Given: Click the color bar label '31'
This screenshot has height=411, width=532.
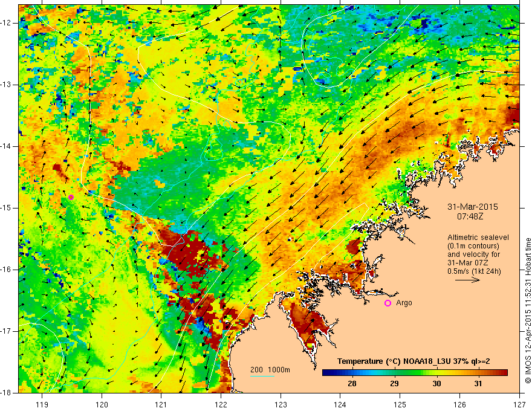Looking at the screenshot, I should [478, 384].
